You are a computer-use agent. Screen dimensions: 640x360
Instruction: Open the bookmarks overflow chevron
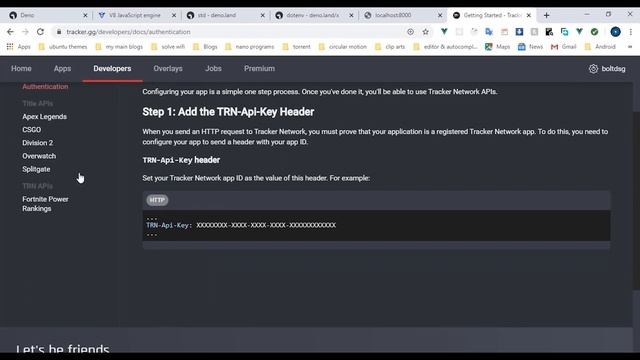630,47
